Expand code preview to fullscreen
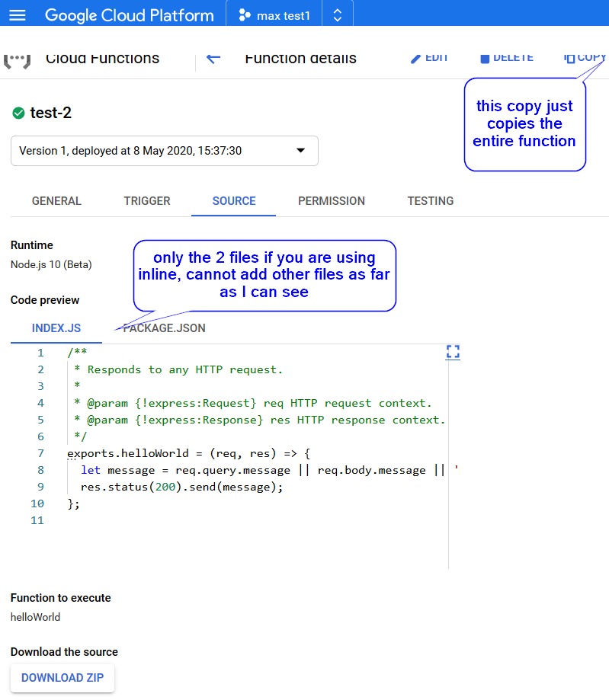Viewport: 609px width, 700px height. [x=453, y=351]
